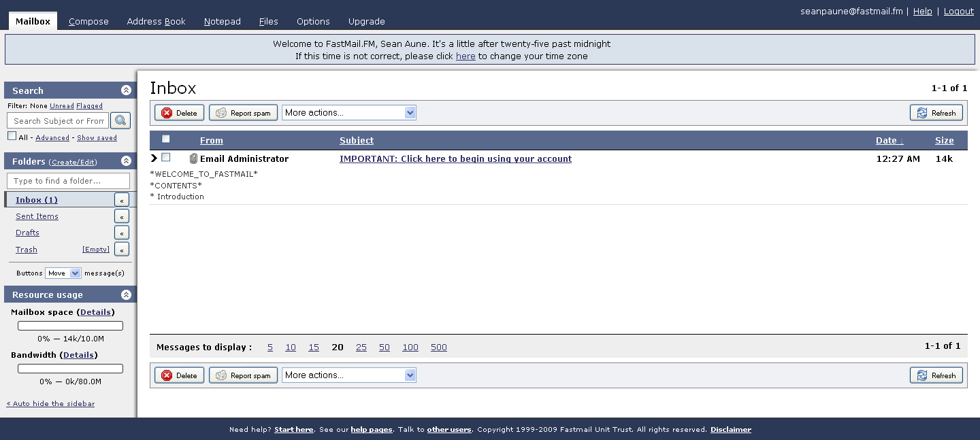Collapse the Folders panel

126,161
